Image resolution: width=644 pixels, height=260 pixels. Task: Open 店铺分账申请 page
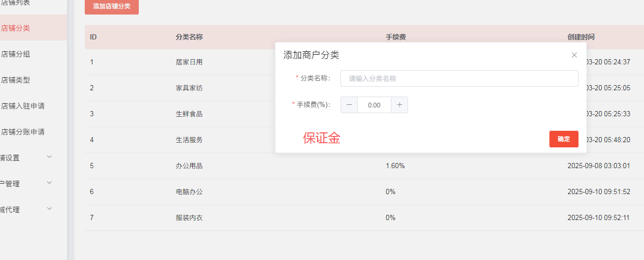point(23,132)
